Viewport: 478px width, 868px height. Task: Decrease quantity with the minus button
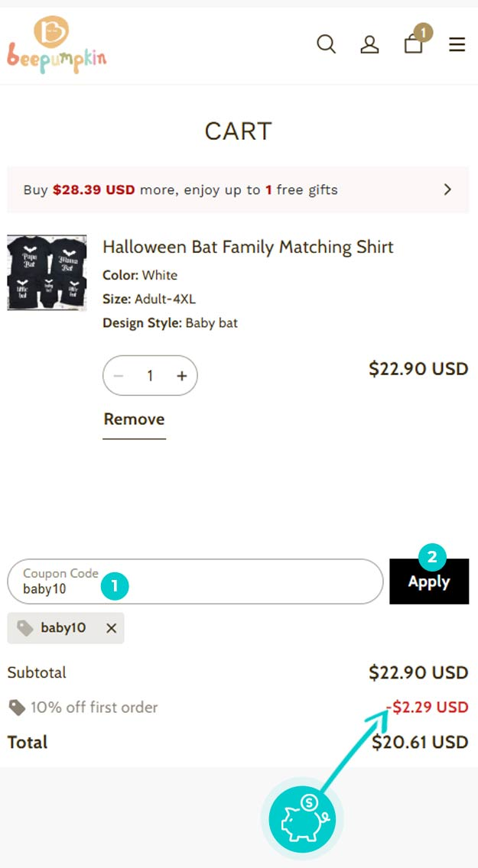pos(118,376)
